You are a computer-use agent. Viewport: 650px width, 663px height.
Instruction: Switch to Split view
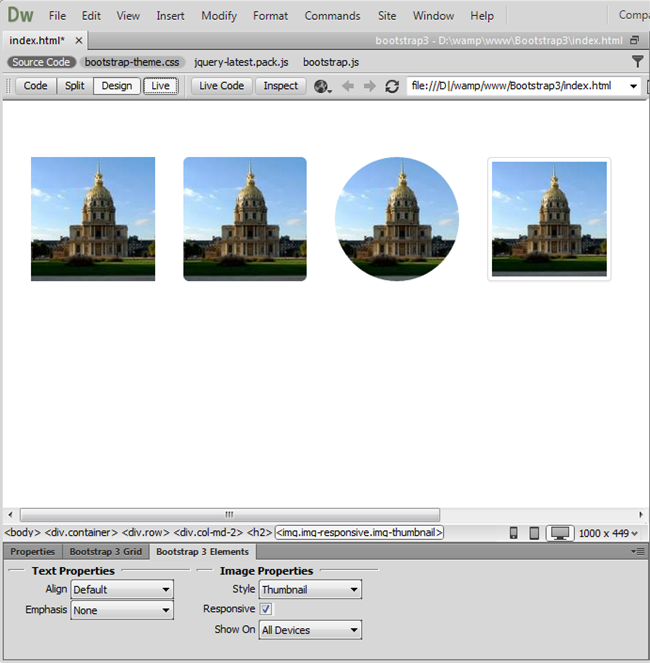(74, 86)
